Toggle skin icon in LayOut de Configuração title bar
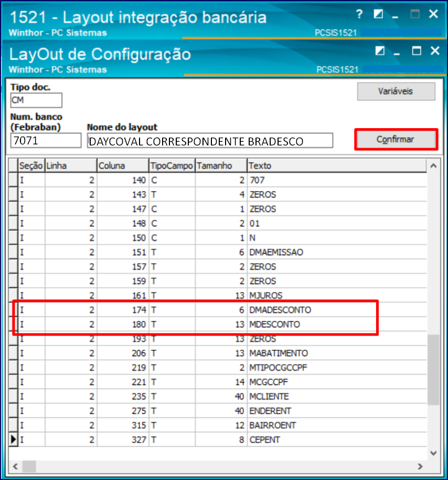Screen dimensions: 448x480 380,51
